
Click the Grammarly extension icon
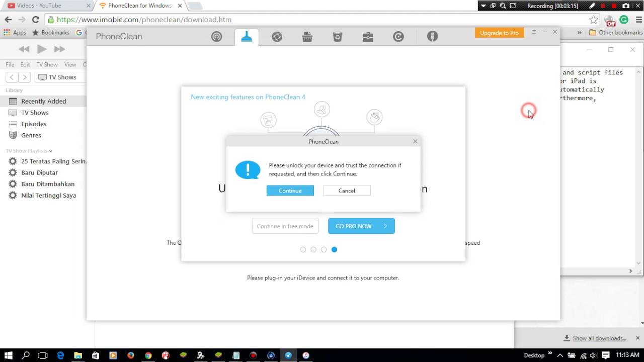(624, 20)
